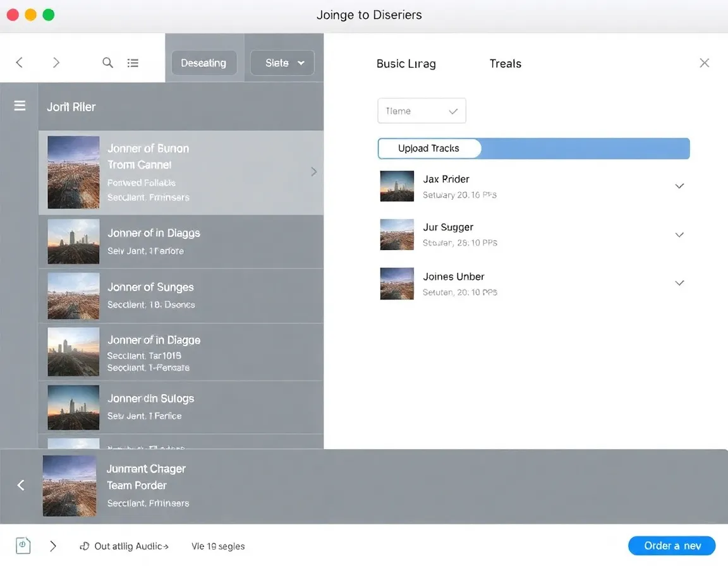Open the Siete dropdown in the toolbar
Image resolution: width=728 pixels, height=566 pixels.
282,63
